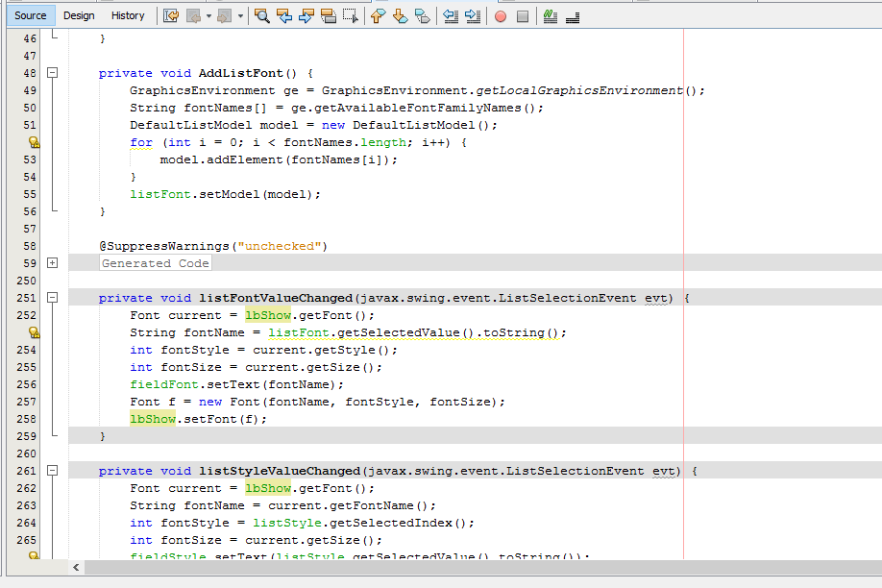Screen dimensions: 882x588
Task: Click the Comment code icon
Action: [549, 15]
